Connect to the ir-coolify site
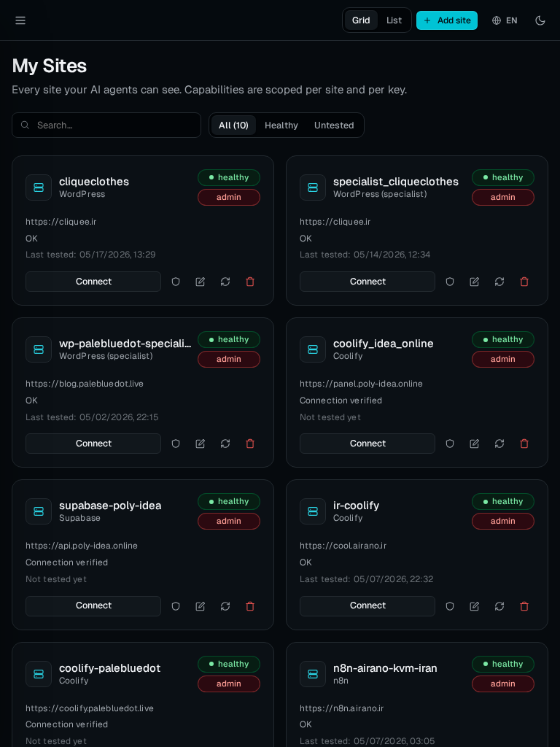This screenshot has height=747, width=560. pos(367,606)
